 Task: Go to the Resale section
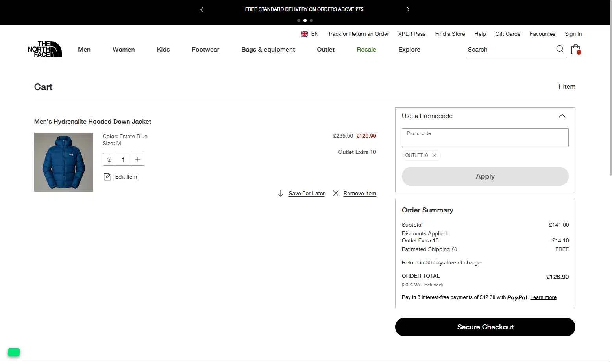366,49
